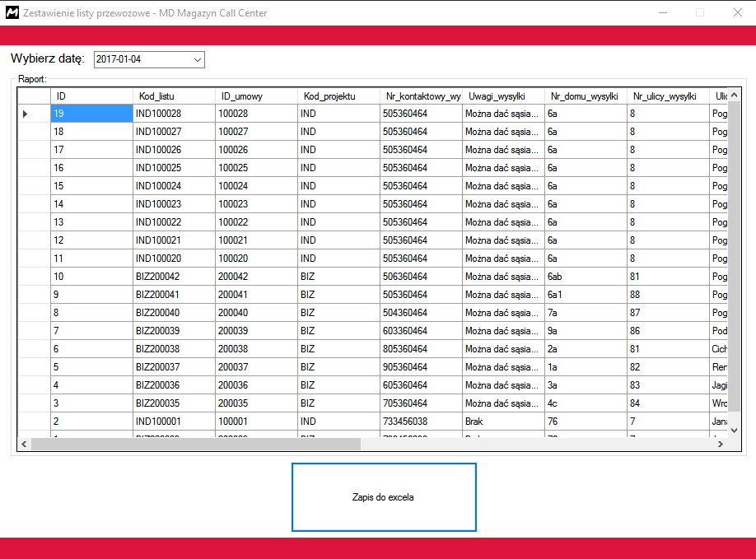Select cell BIZ200038
756x559 pixels.
[x=174, y=349]
